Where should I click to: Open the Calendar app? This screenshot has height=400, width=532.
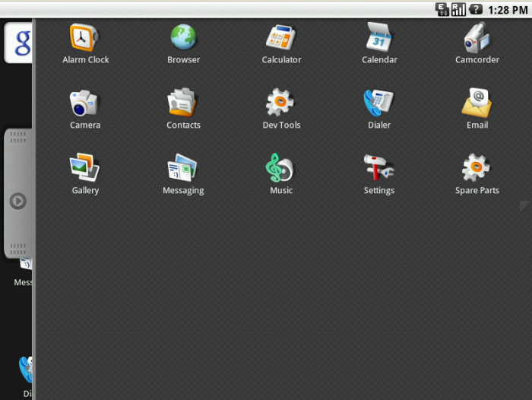[379, 43]
